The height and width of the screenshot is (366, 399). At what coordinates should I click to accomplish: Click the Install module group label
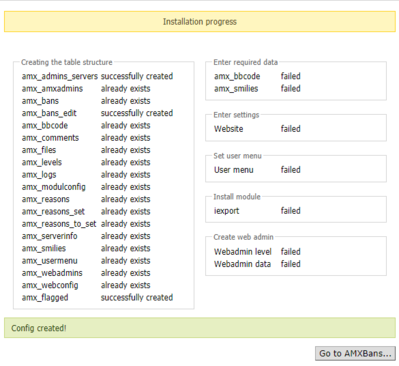click(x=237, y=197)
